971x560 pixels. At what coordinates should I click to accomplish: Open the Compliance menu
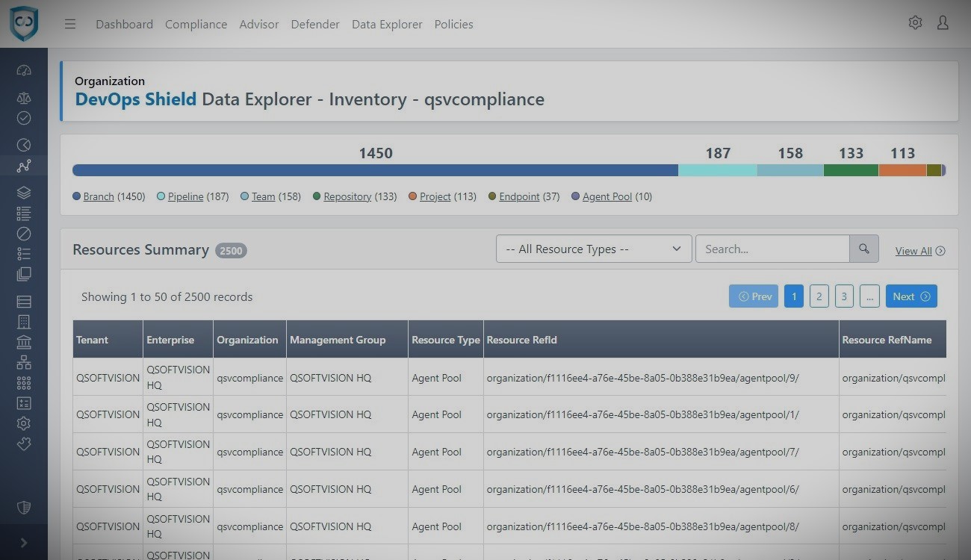[196, 24]
